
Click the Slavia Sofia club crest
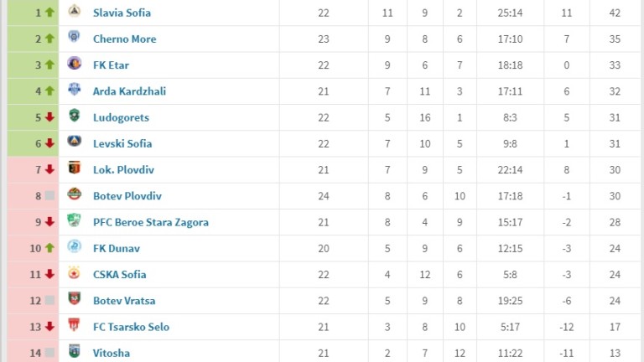(75, 13)
